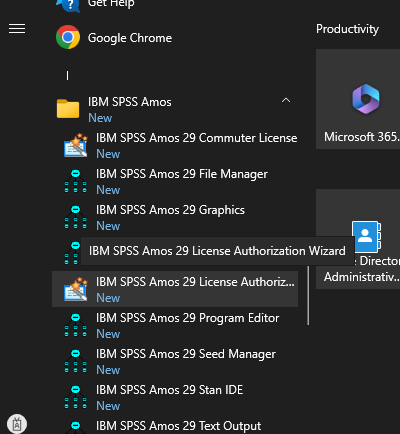
Task: Open IBM SPSS Amos 29 Commuter License
Action: pyautogui.click(x=175, y=145)
